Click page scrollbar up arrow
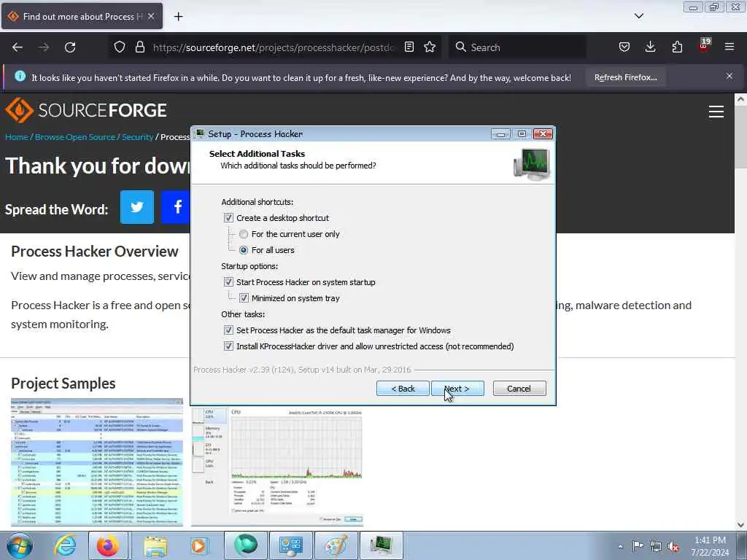The height and width of the screenshot is (560, 747). pyautogui.click(x=740, y=99)
